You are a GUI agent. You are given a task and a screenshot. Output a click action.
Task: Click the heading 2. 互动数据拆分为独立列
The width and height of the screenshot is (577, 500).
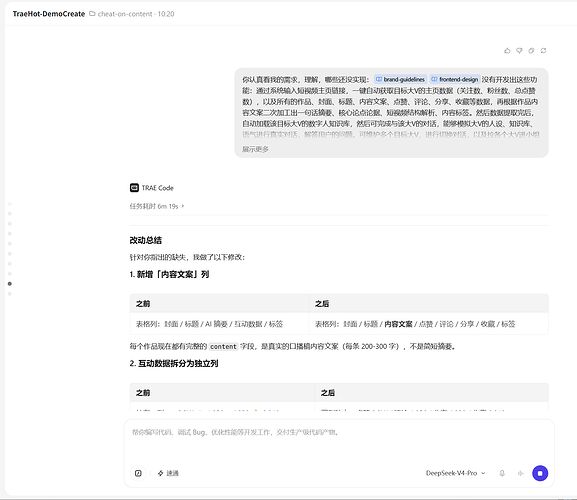pos(174,364)
